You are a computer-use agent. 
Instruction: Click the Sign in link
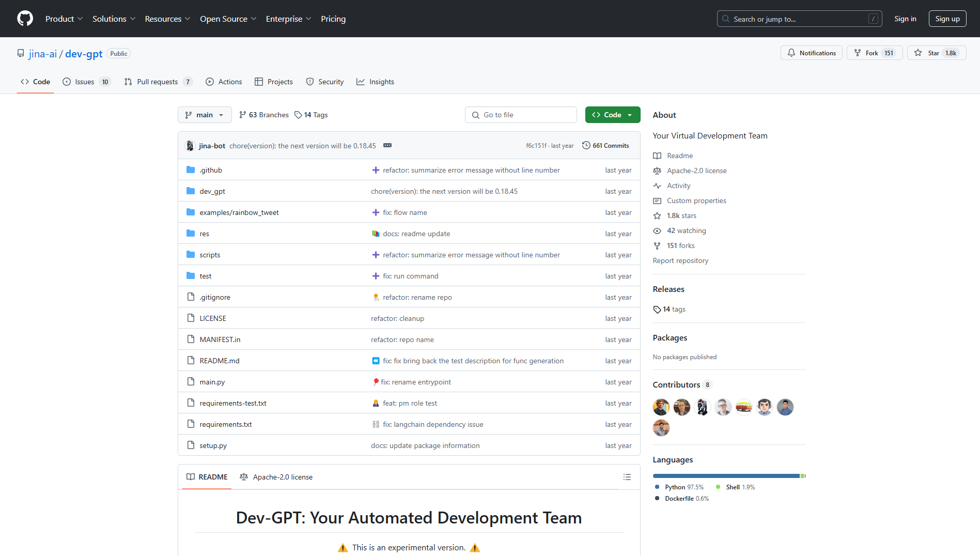[x=905, y=19]
